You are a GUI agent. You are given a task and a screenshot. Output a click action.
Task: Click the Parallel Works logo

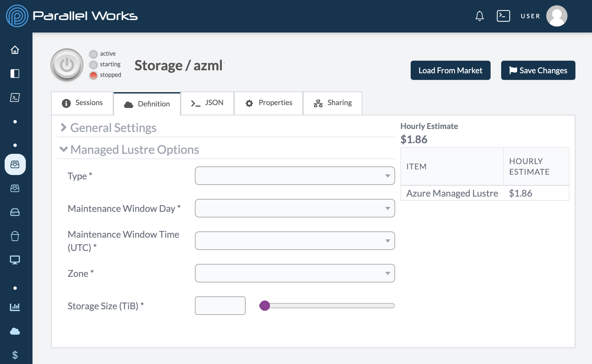(72, 16)
